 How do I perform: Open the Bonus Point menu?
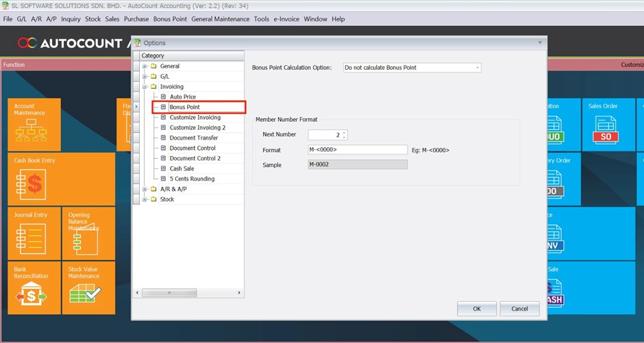tap(170, 19)
